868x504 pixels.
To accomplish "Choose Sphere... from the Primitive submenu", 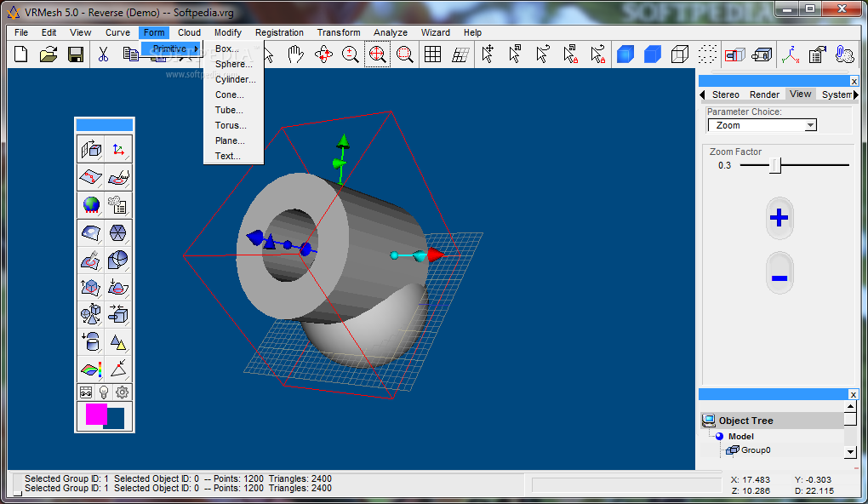I will point(234,64).
